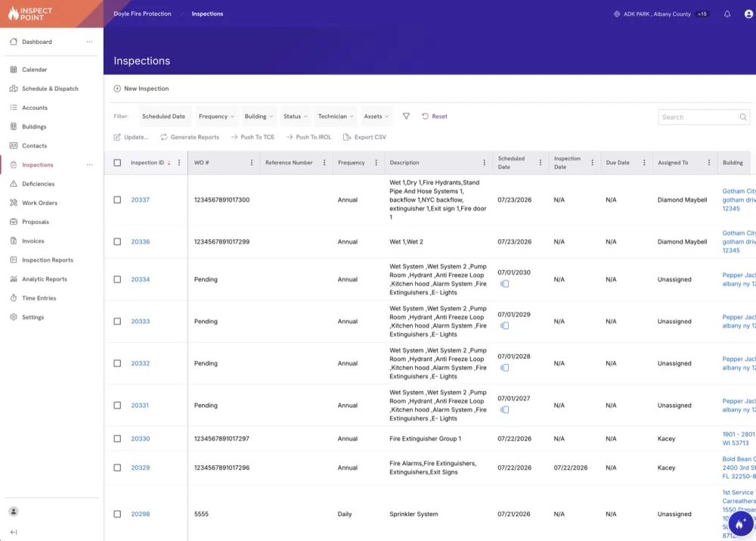The width and height of the screenshot is (756, 541).
Task: Click Push To TCE action
Action: click(253, 137)
